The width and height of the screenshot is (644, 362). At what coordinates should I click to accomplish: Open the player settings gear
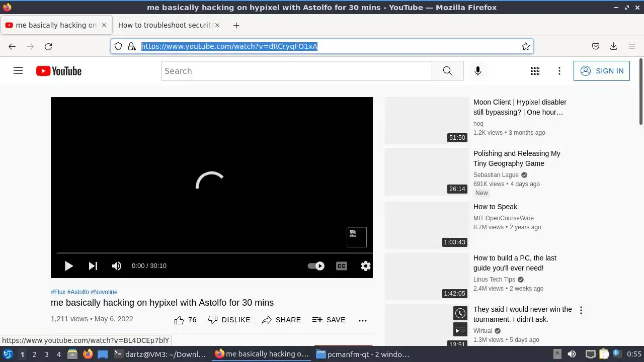coord(366,266)
